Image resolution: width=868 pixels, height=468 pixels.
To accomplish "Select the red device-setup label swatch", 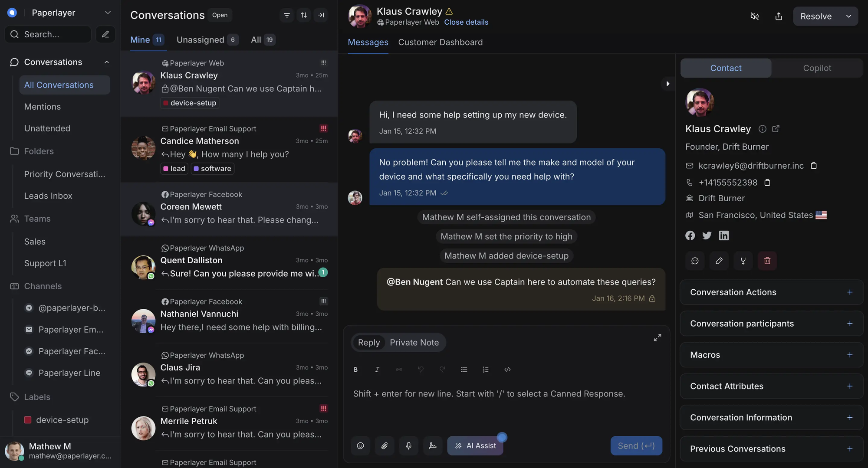I will point(27,420).
